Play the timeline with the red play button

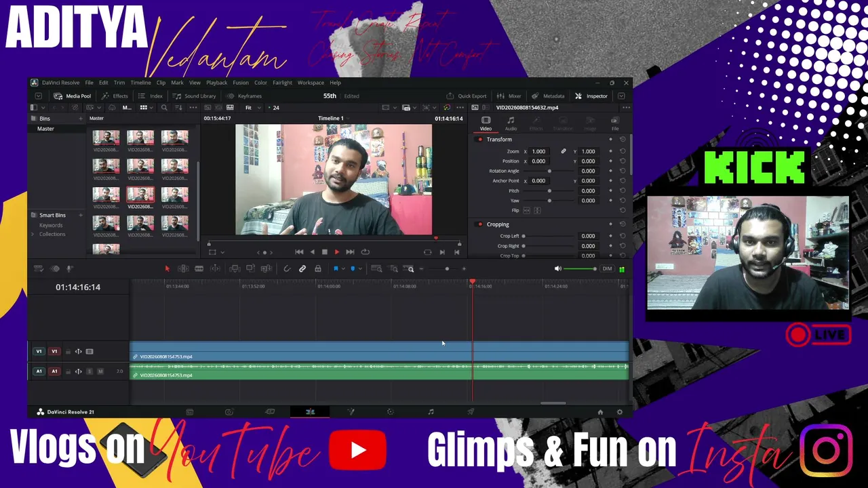[x=337, y=252]
